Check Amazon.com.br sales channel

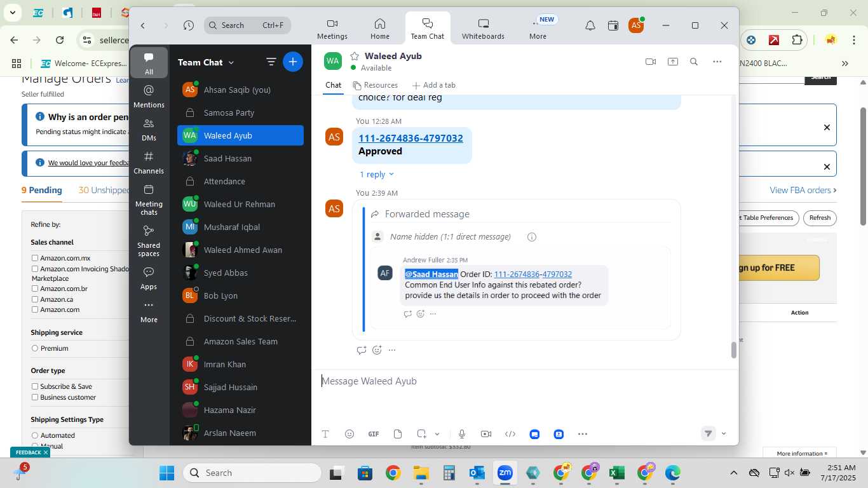click(35, 288)
